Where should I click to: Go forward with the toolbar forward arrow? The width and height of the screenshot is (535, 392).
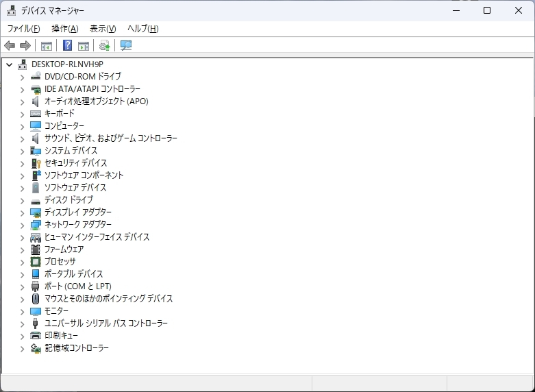(x=25, y=45)
